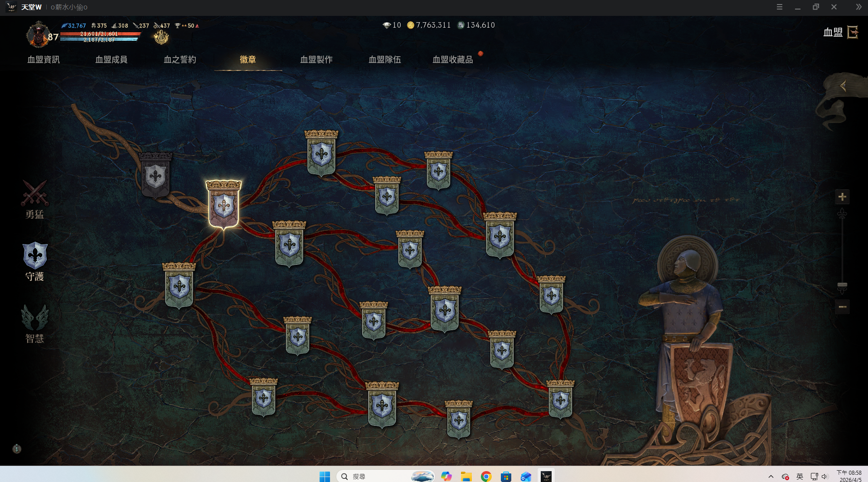
Task: Open the hamburger menu in title bar
Action: click(x=780, y=7)
